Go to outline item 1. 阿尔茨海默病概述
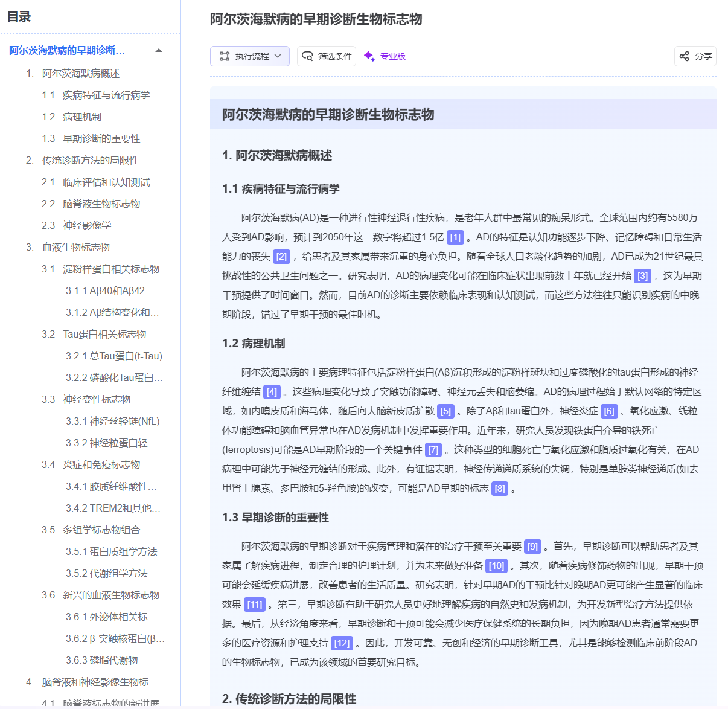728x709 pixels. click(x=73, y=73)
